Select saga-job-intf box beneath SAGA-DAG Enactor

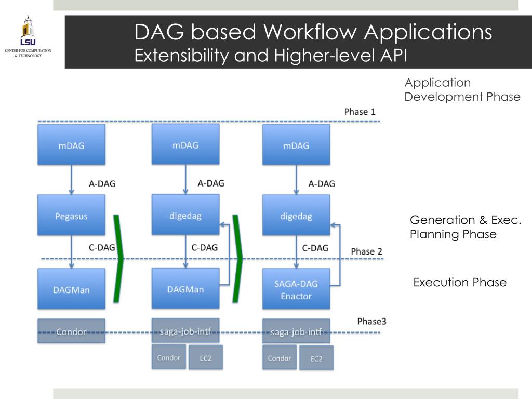point(296,331)
